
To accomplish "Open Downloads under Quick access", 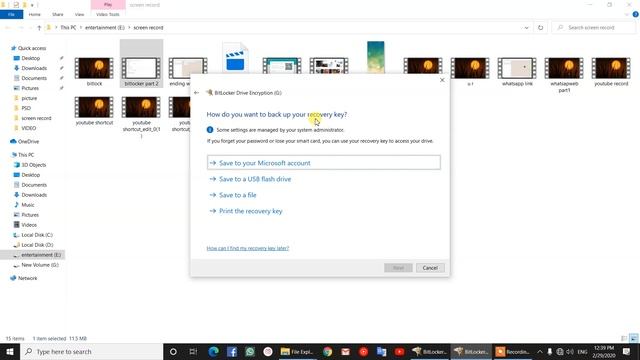I will click(x=34, y=68).
